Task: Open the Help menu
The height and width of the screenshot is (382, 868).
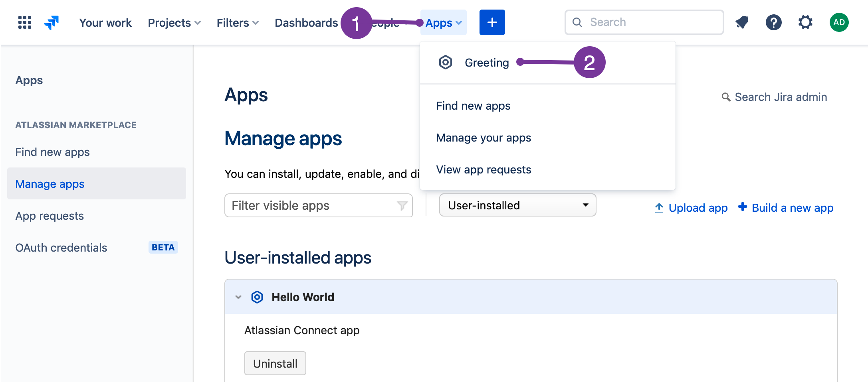Action: point(774,22)
